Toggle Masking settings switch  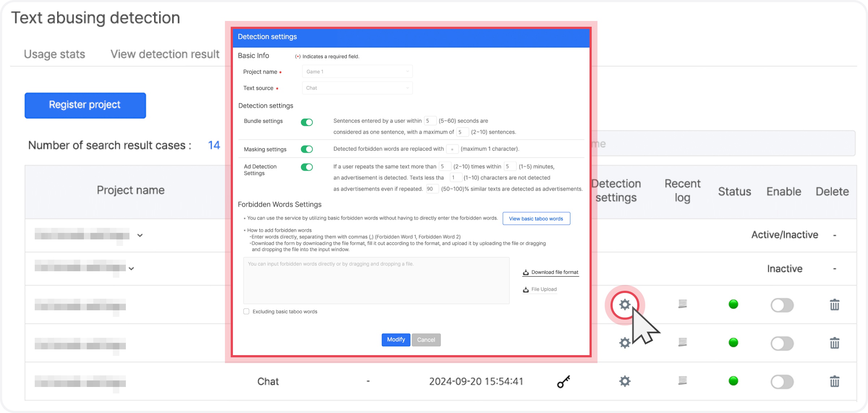(x=307, y=149)
